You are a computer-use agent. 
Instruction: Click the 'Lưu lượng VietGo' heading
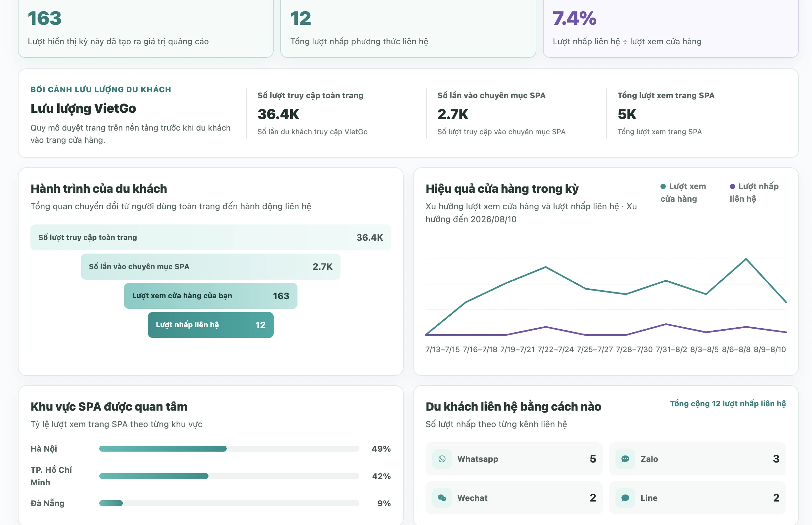click(83, 108)
